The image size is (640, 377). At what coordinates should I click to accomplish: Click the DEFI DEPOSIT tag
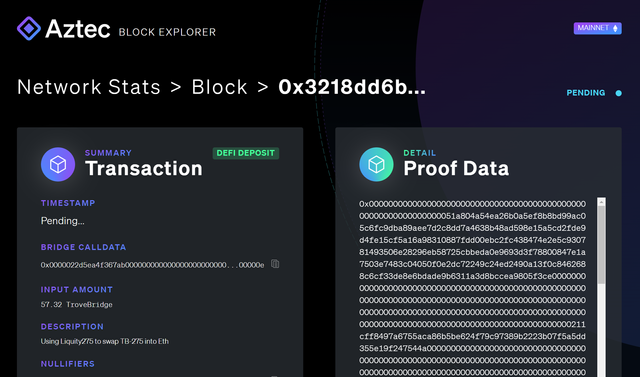click(x=246, y=153)
